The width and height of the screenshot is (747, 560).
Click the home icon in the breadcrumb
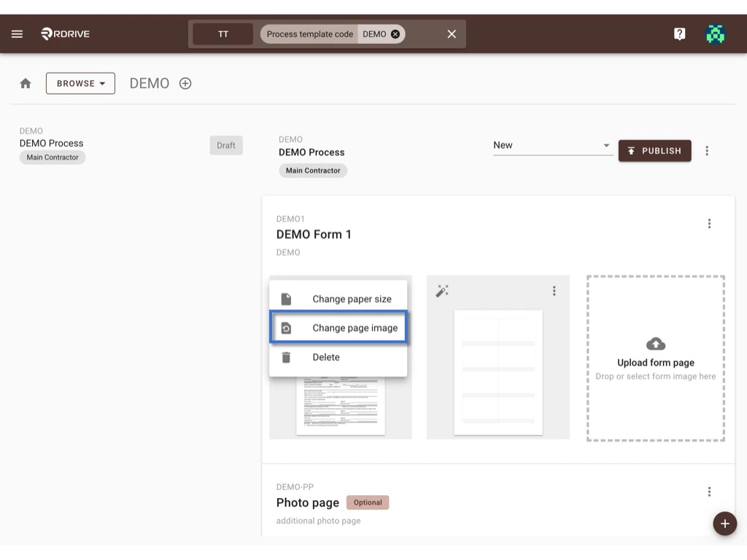click(26, 83)
